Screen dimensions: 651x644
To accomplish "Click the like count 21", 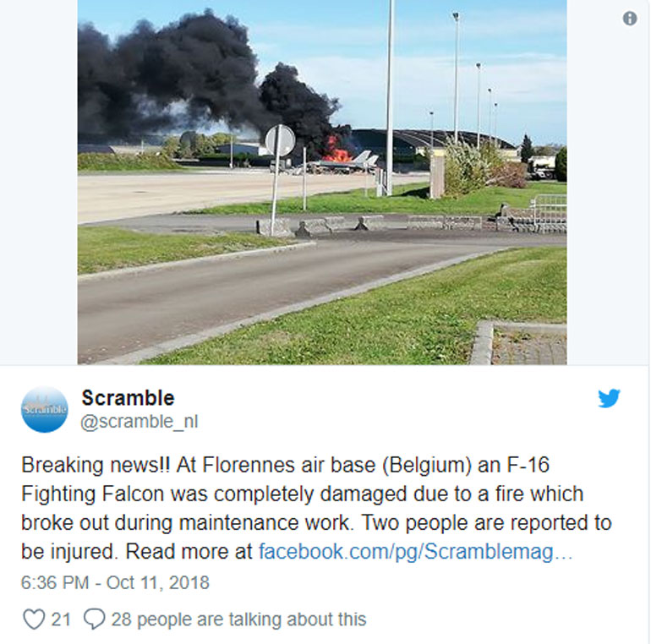I will point(61,619).
